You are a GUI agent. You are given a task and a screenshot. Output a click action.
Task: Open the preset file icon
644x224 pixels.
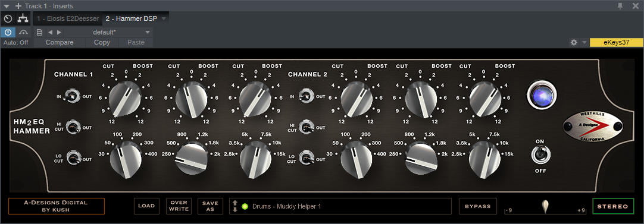pos(39,33)
